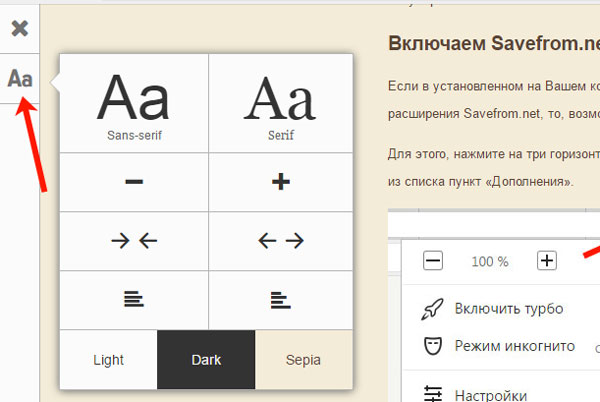The image size is (600, 402).
Task: Choose the Режим инкогнито menu item
Action: 514,346
